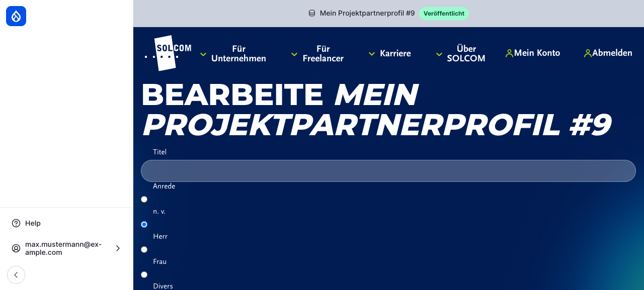Select the Frau radio button
Screen dimensions: 644x290
click(144, 250)
